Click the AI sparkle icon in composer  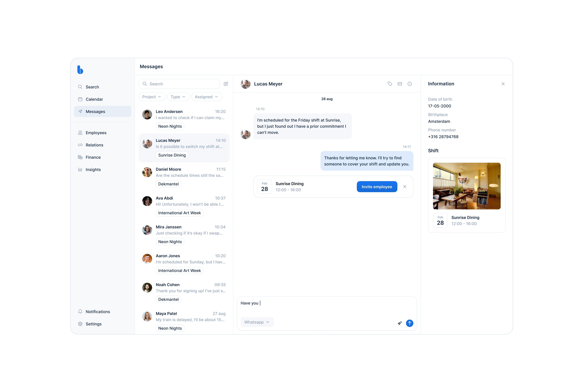point(400,323)
